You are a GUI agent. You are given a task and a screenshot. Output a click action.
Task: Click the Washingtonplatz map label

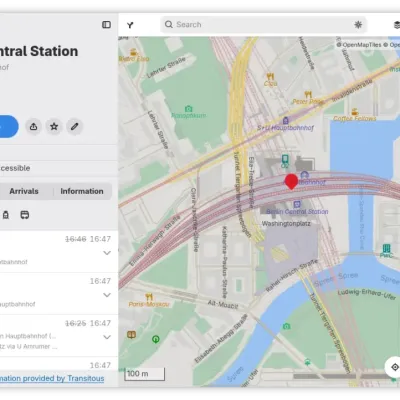(x=286, y=223)
